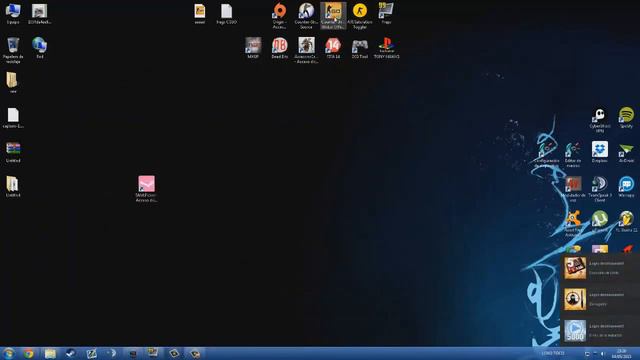Open the Avast Free Antivirus shortcut
Viewport: 640px width, 360px height.
(x=573, y=223)
